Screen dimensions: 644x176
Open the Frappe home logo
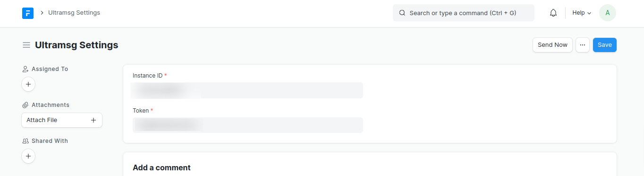28,13
